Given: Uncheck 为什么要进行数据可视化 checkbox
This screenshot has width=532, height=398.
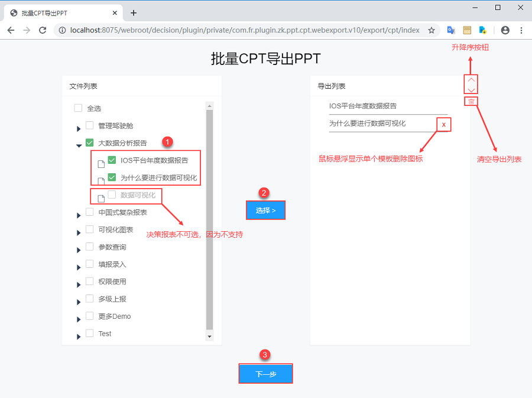Looking at the screenshot, I should (x=112, y=177).
